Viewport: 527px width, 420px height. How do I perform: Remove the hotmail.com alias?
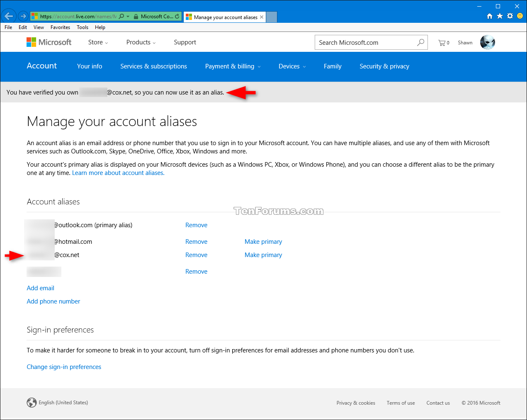point(196,242)
